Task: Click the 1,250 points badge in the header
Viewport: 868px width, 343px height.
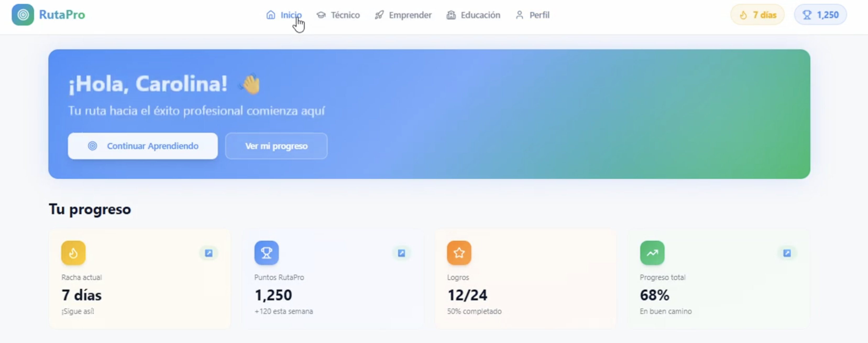Action: tap(820, 14)
